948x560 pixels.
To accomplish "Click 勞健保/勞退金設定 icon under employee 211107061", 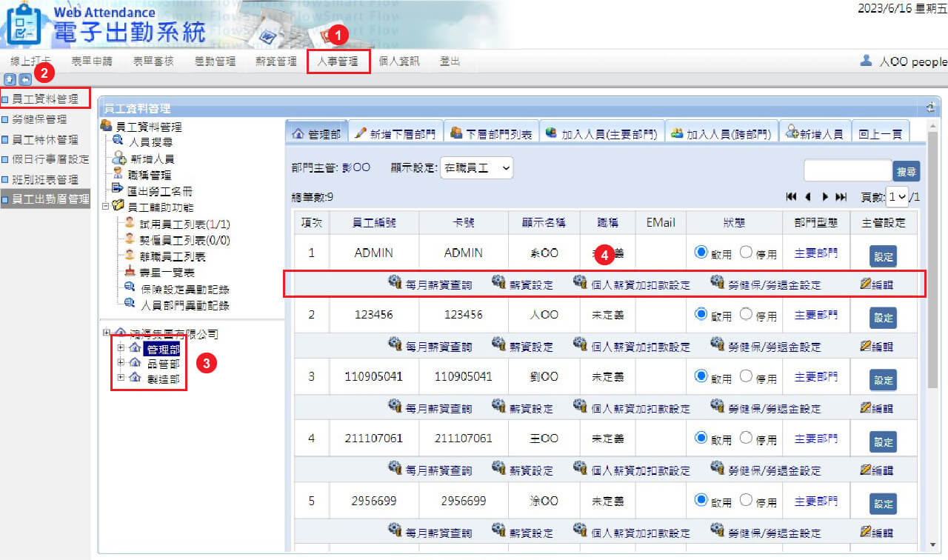I will (x=717, y=467).
